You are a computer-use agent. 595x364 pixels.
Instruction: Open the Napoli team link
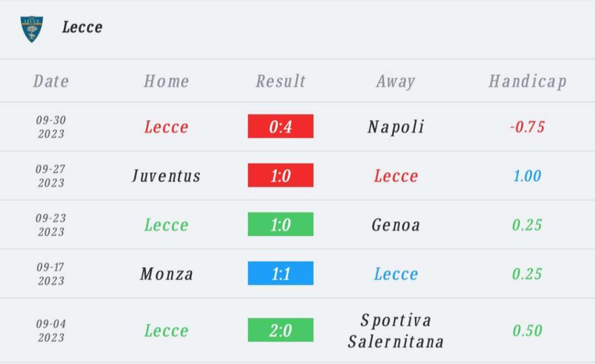click(396, 127)
